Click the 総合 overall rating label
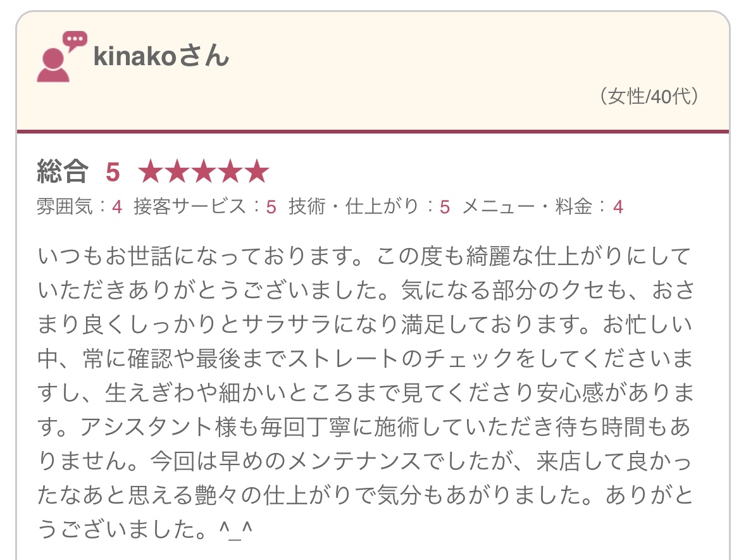This screenshot has height=560, width=746. [63, 171]
